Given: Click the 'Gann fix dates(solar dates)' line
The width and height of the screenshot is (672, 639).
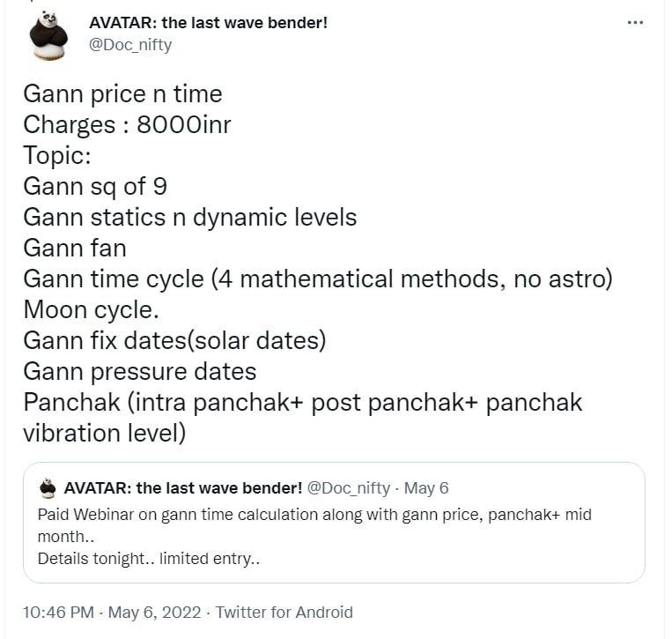Looking at the screenshot, I should point(175,340).
